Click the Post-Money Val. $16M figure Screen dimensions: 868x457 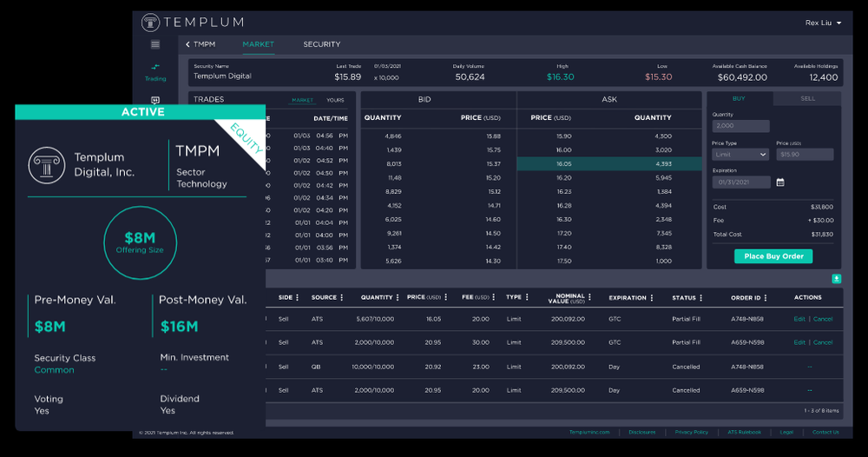pyautogui.click(x=180, y=327)
